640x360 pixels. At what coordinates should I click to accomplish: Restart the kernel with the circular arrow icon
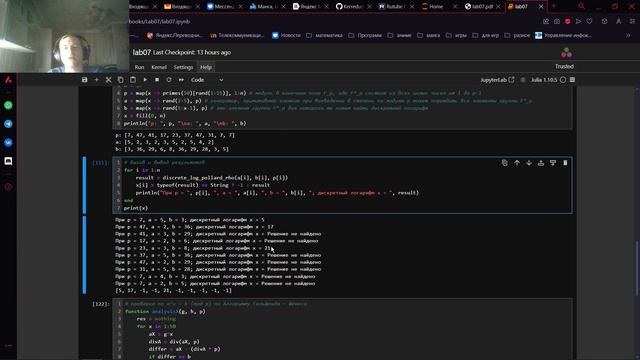point(169,80)
